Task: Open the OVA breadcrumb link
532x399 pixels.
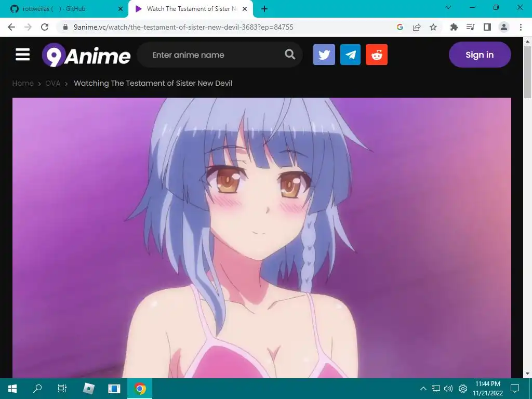Action: (53, 83)
